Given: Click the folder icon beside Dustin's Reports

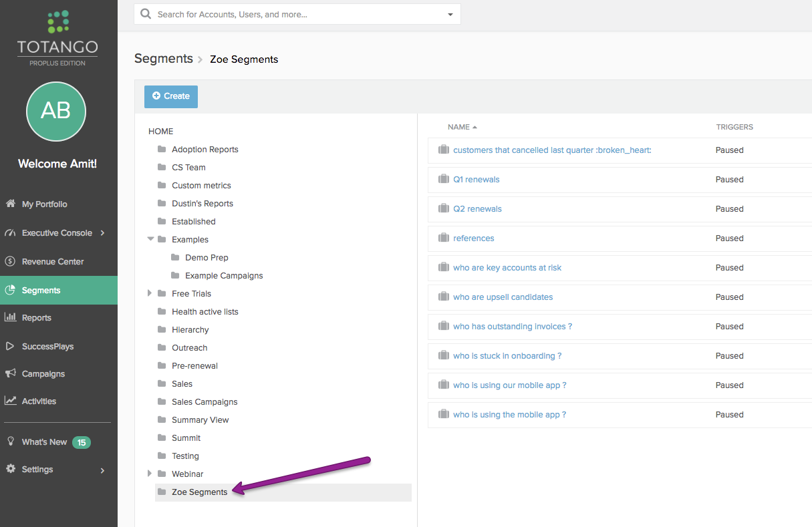Looking at the screenshot, I should coord(161,203).
